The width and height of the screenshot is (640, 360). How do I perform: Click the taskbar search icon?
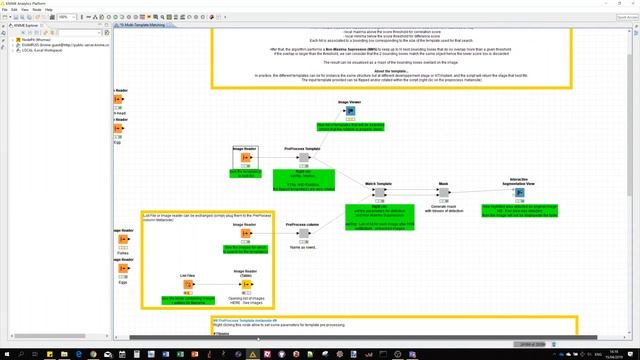(21, 354)
